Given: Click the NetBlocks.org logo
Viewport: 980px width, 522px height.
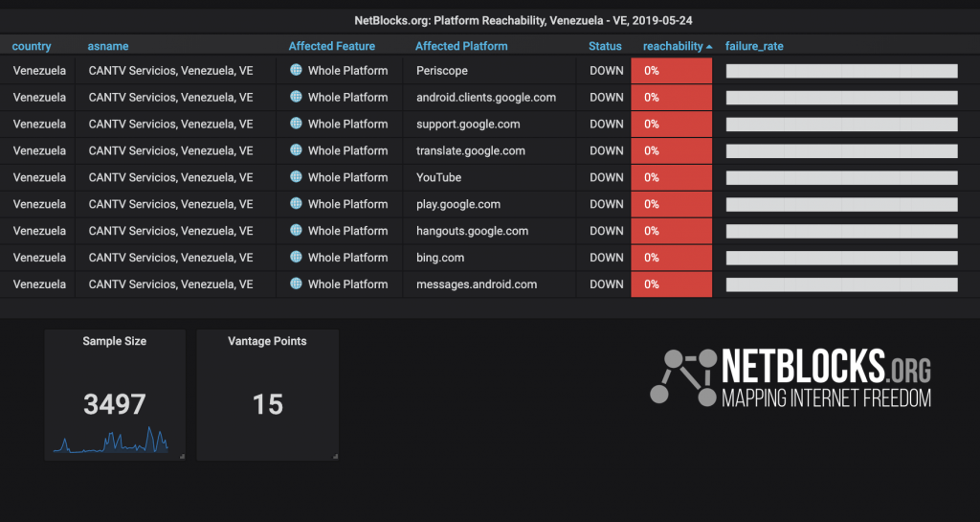Looking at the screenshot, I should coord(791,377).
